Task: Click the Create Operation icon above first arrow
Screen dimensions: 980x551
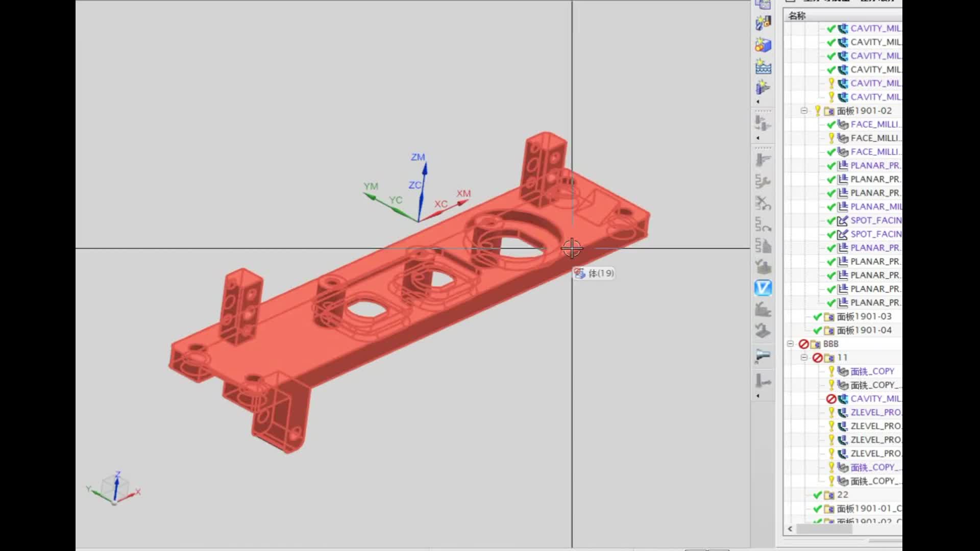Action: pos(763,88)
